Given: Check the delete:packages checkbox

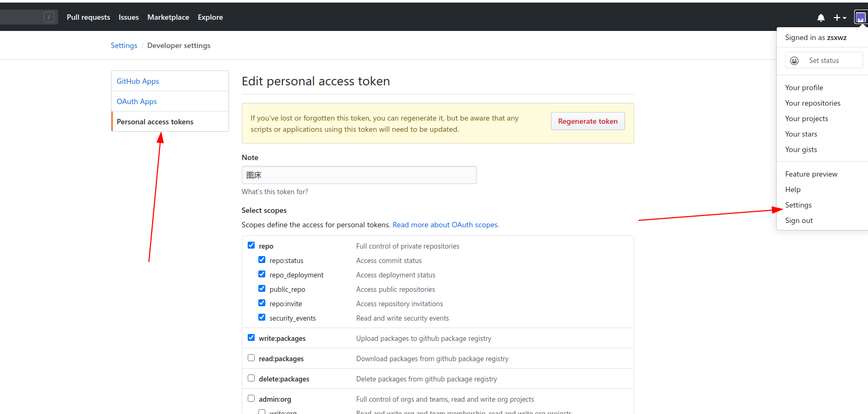Looking at the screenshot, I should click(251, 378).
